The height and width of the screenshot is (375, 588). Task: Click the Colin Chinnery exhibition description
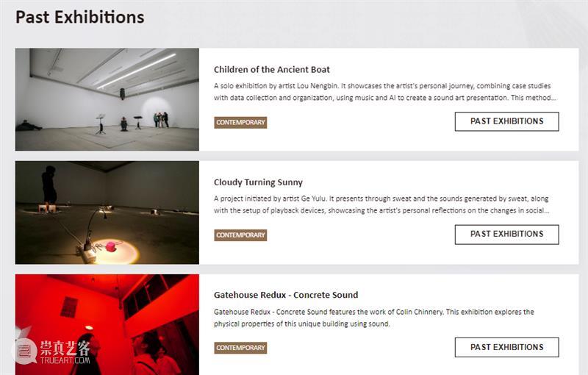[374, 318]
